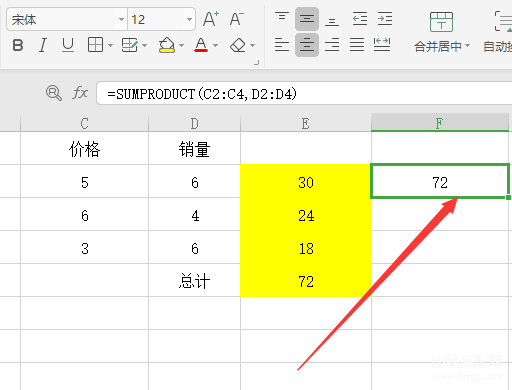Toggle Italic formatting
Screen dimensions: 512x390
click(43, 45)
